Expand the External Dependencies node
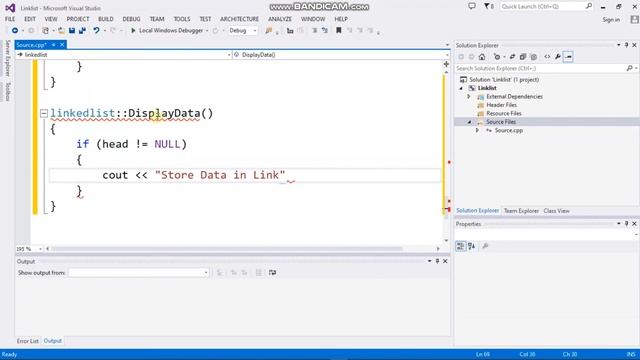640x360 pixels. 469,97
